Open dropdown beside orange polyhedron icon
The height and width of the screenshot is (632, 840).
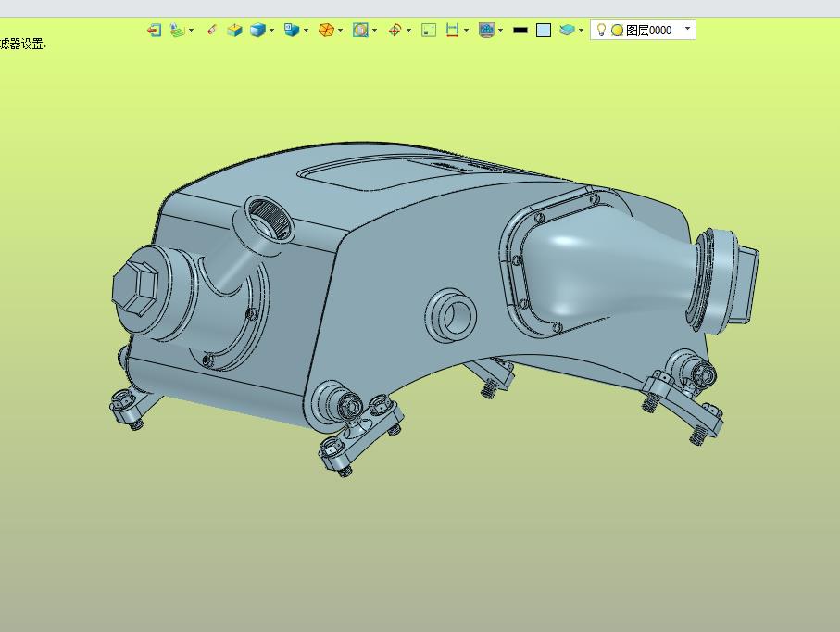(340, 30)
